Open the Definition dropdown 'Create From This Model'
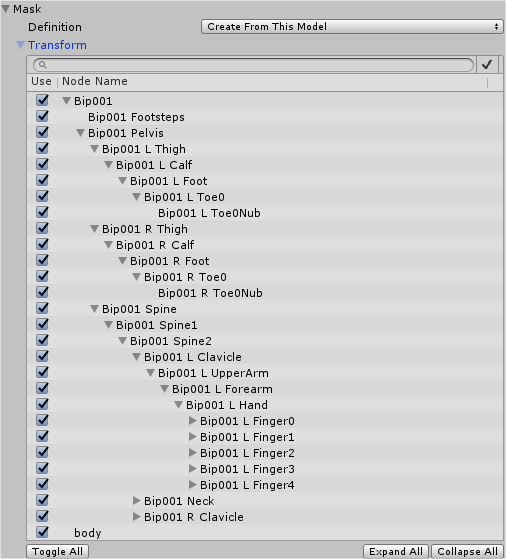506x559 pixels. click(x=352, y=27)
